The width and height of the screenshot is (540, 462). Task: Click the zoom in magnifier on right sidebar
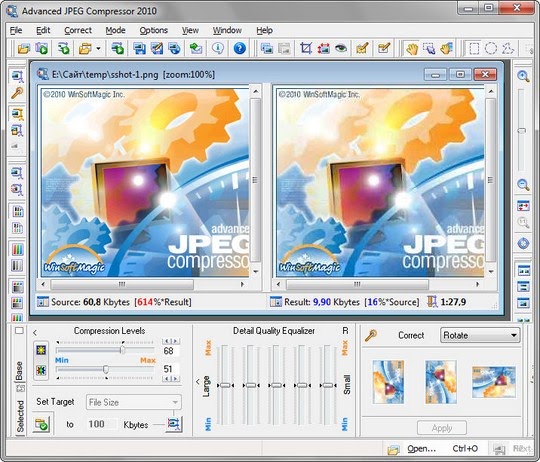523,76
